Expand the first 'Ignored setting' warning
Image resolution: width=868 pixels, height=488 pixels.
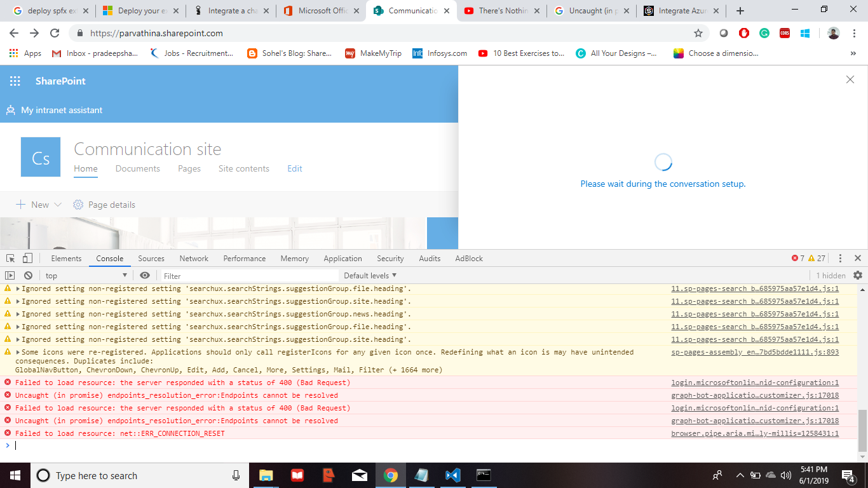pyautogui.click(x=17, y=288)
